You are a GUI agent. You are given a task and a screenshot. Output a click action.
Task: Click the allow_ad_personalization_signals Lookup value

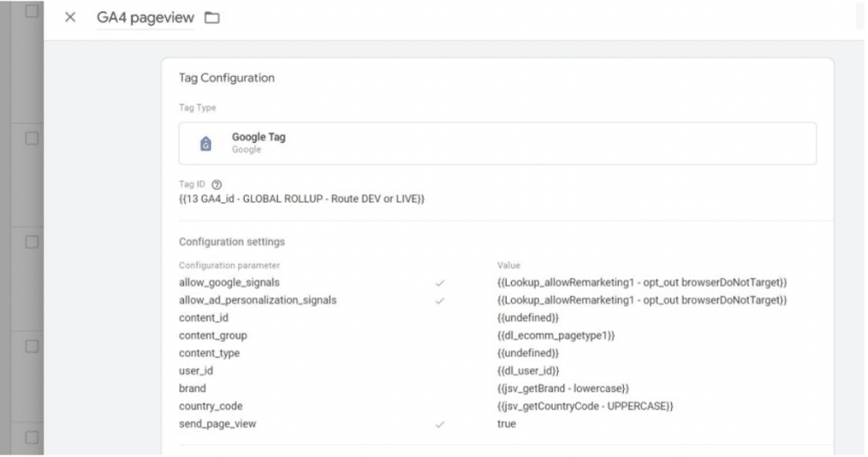coord(642,300)
